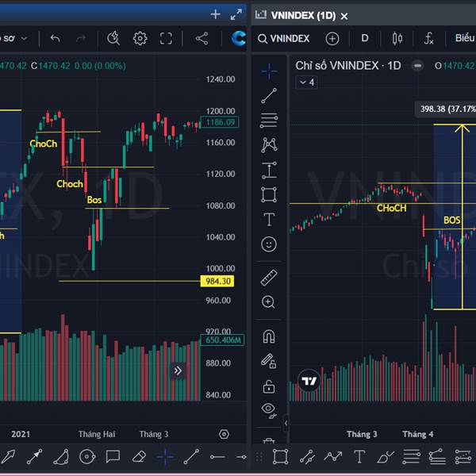476x476 pixels.
Task: Select the trend line tool
Action: 269,96
